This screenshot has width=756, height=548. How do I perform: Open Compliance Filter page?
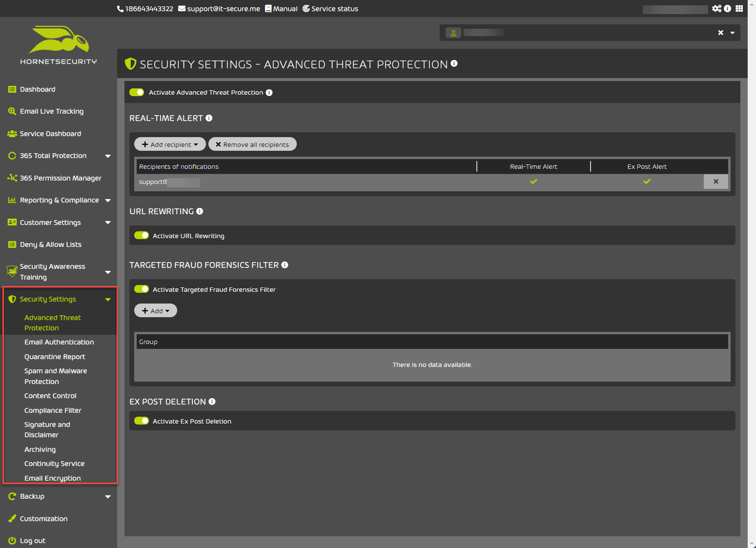[53, 410]
